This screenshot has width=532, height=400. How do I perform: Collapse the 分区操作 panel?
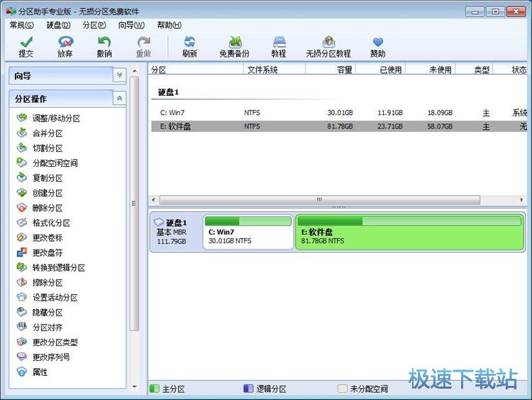[x=119, y=99]
